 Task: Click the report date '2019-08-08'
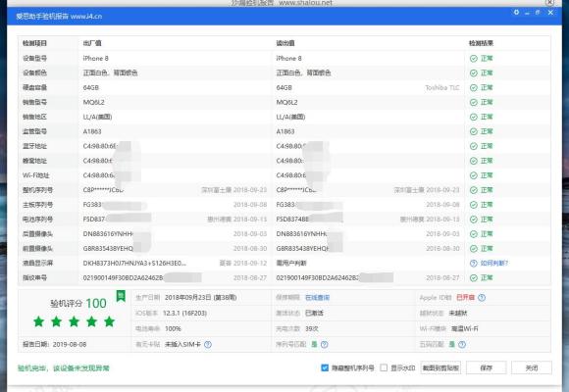(70, 345)
